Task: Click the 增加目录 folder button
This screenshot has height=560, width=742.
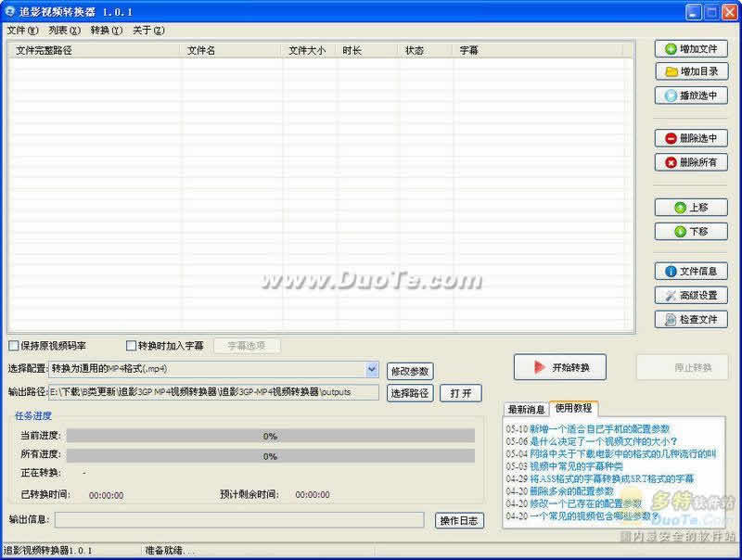Action: [x=691, y=71]
